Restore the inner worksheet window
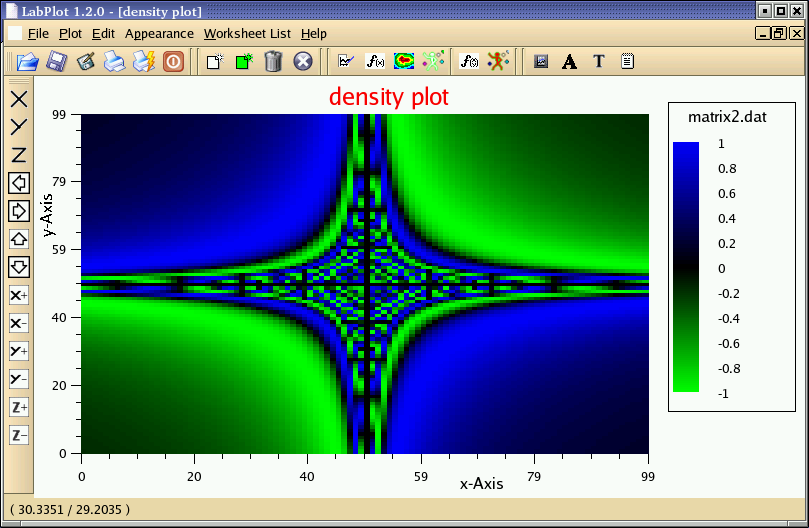Screen dimensions: 809x528 tap(779, 34)
